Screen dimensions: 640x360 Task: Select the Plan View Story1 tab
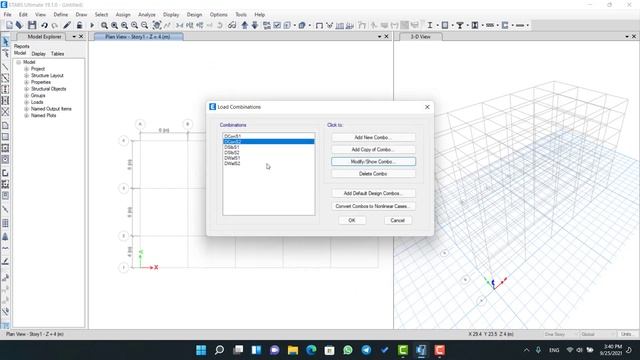click(138, 37)
